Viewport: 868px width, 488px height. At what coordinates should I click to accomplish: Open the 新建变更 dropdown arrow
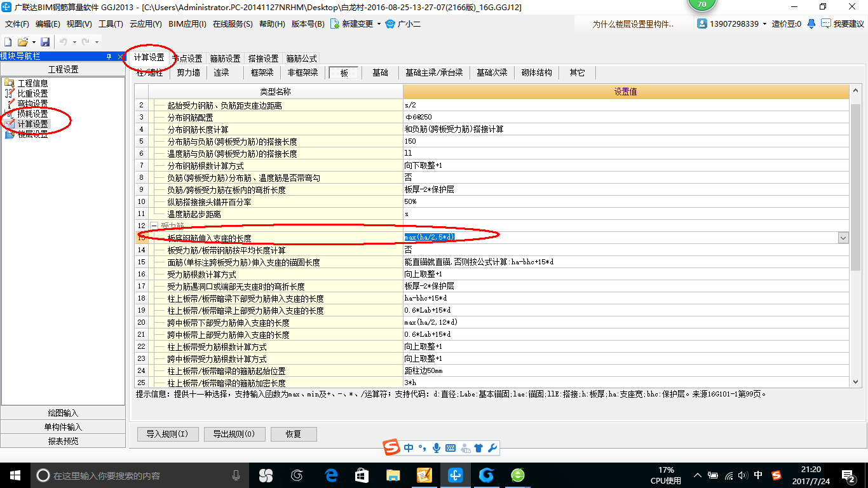point(379,24)
